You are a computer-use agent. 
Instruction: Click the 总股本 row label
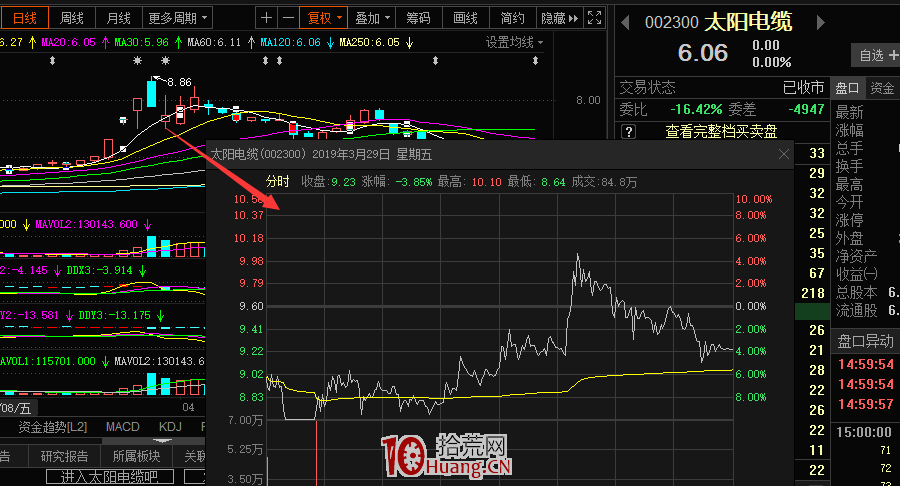click(x=856, y=293)
